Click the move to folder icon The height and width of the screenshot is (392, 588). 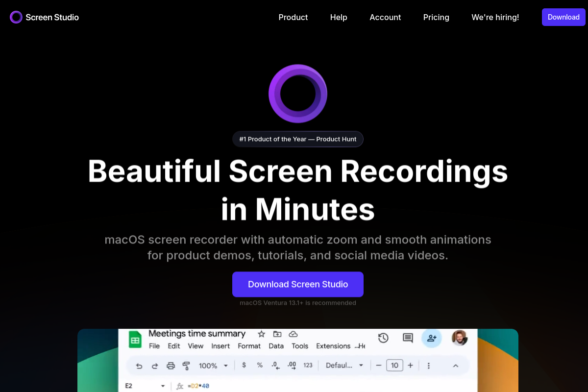tap(277, 334)
